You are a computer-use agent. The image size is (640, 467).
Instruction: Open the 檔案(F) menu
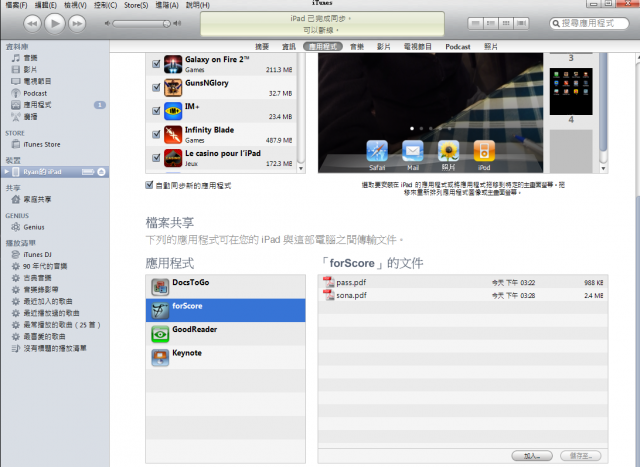[x=16, y=5]
